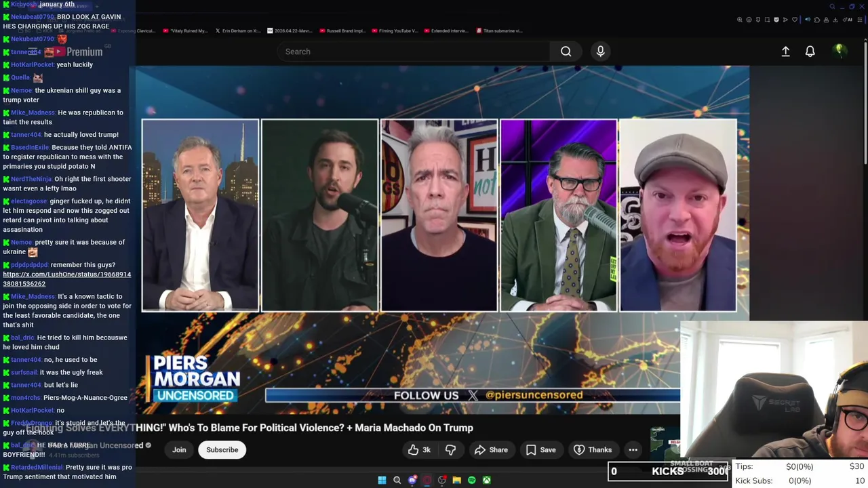
Task: Open Discord from the taskbar
Action: coord(412,481)
